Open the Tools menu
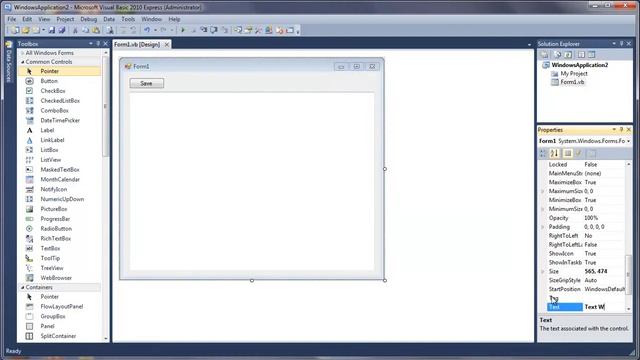640x360 pixels. pos(128,19)
